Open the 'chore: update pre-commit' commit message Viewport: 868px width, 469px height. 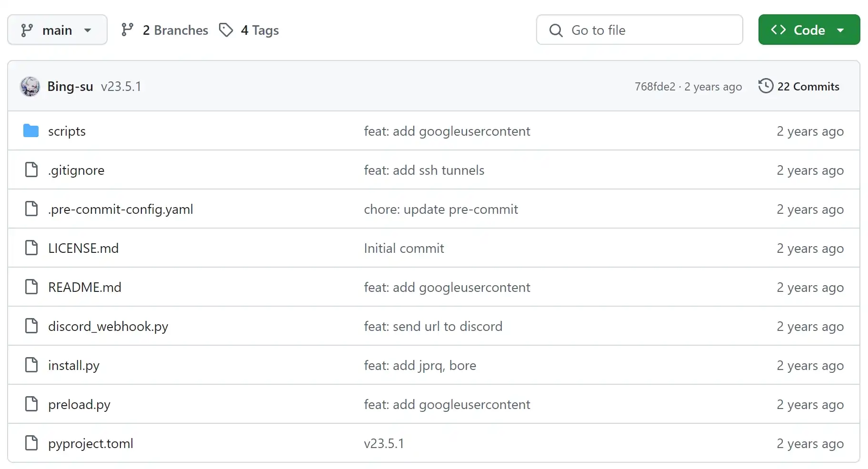pos(440,209)
